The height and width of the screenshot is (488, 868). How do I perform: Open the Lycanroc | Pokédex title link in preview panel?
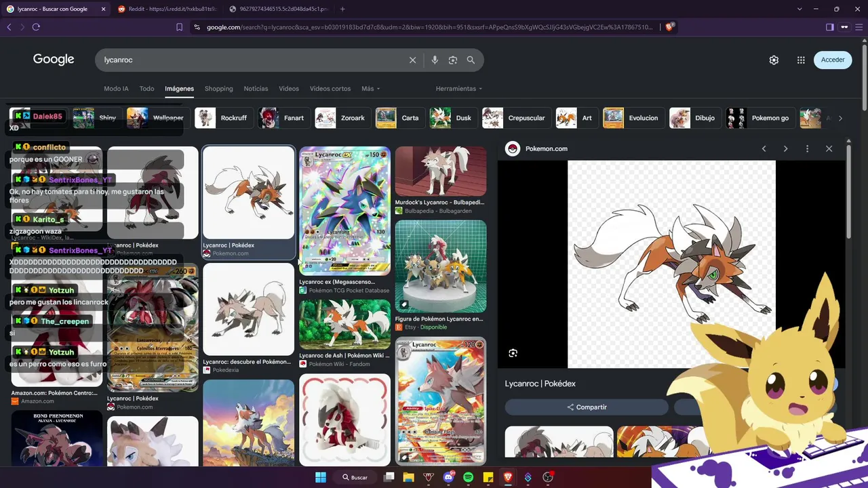click(x=540, y=384)
